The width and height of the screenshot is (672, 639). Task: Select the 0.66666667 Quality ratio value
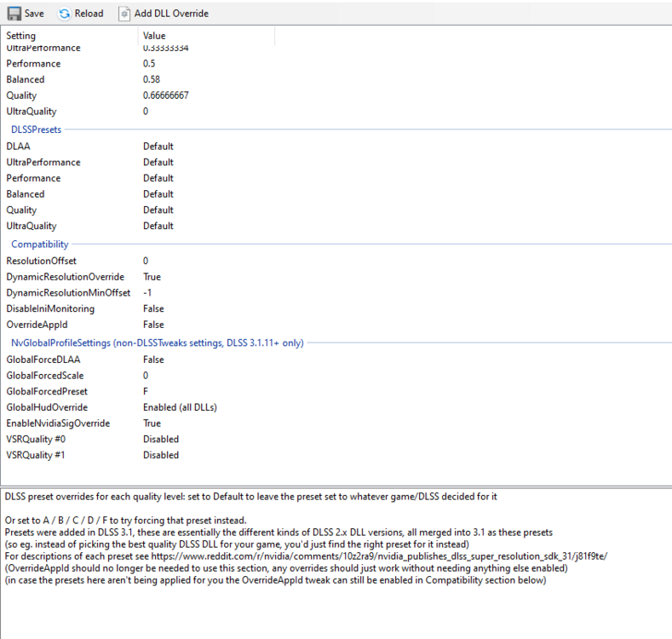pos(166,95)
